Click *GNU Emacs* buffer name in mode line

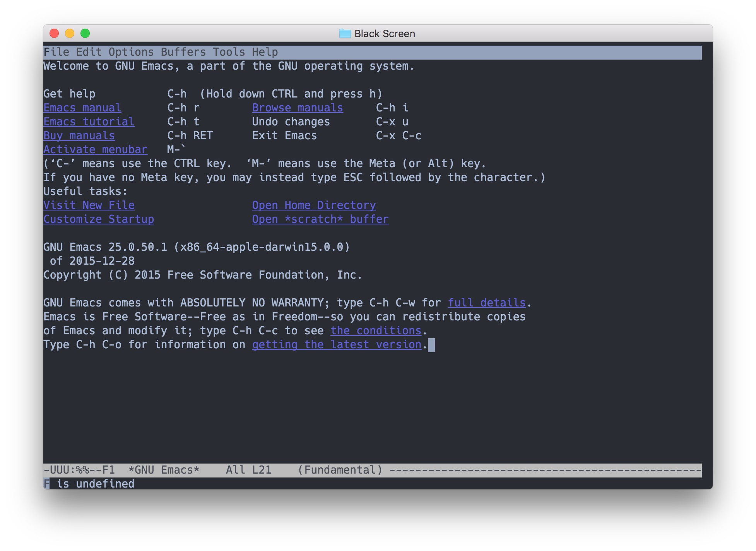pyautogui.click(x=164, y=470)
